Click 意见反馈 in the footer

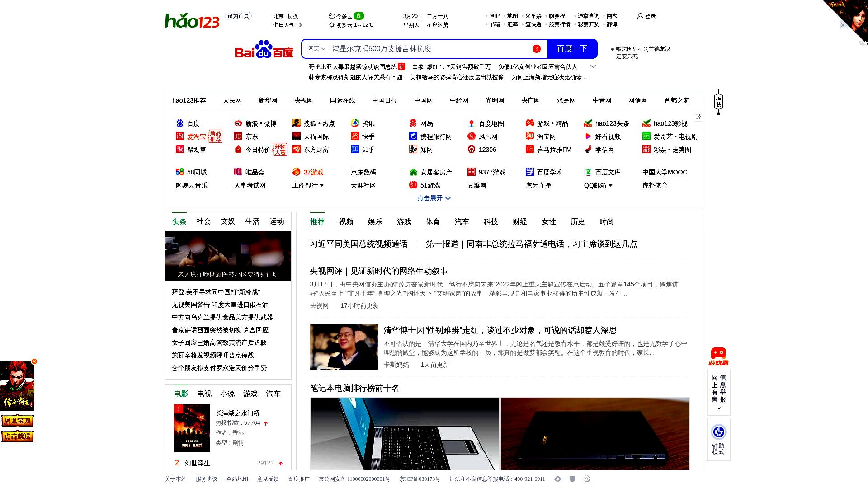coord(268,479)
